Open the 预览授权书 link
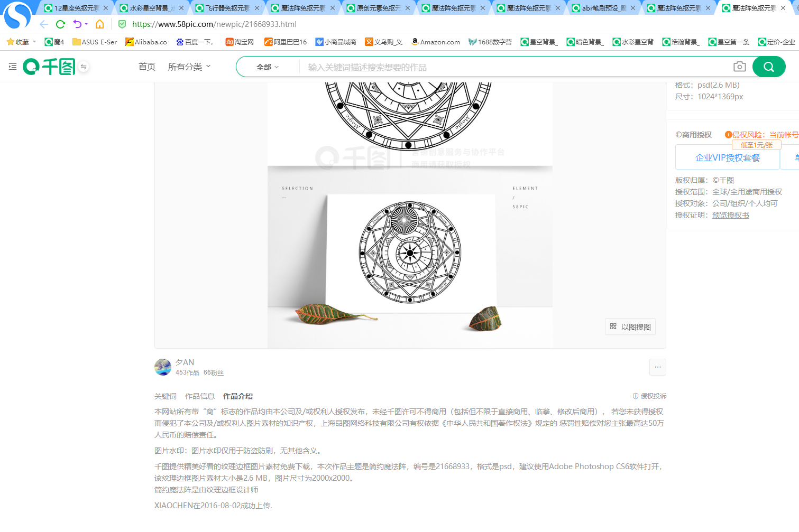Viewport: 799px width, 532px height. (x=731, y=215)
